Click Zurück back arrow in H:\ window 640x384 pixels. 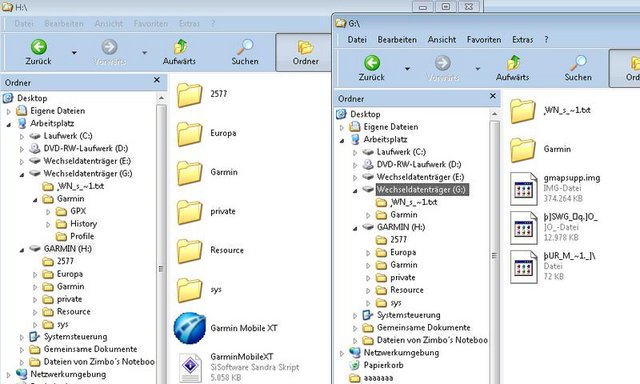pos(39,47)
